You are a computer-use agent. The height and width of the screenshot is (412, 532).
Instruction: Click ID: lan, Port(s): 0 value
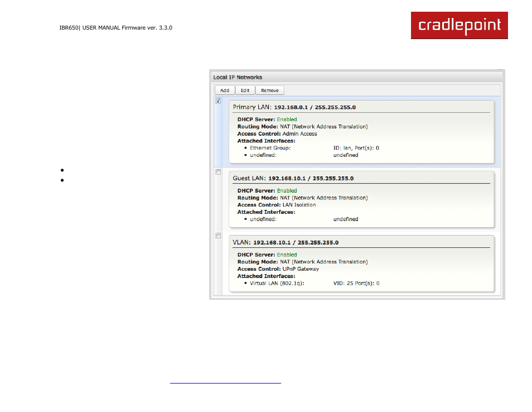coord(356,148)
